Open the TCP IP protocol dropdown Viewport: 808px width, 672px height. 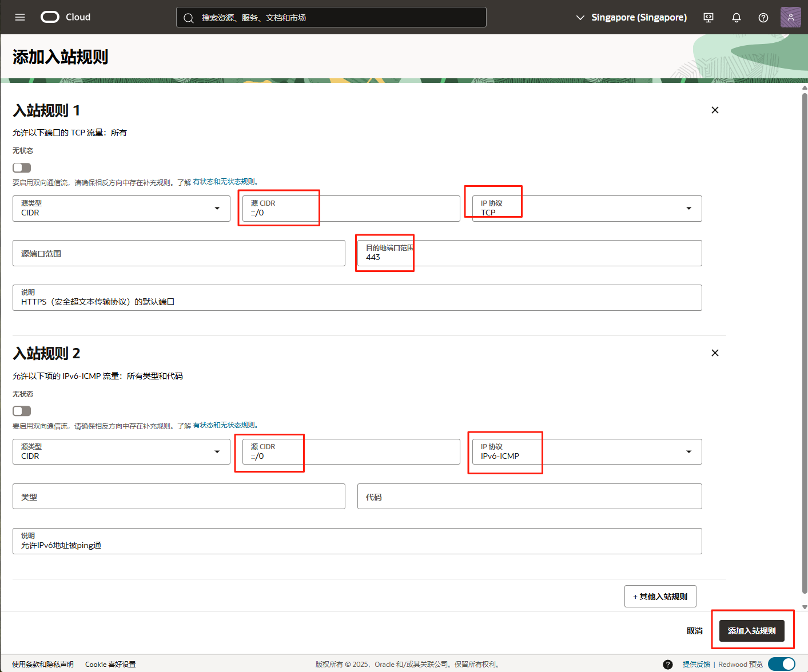[587, 209]
